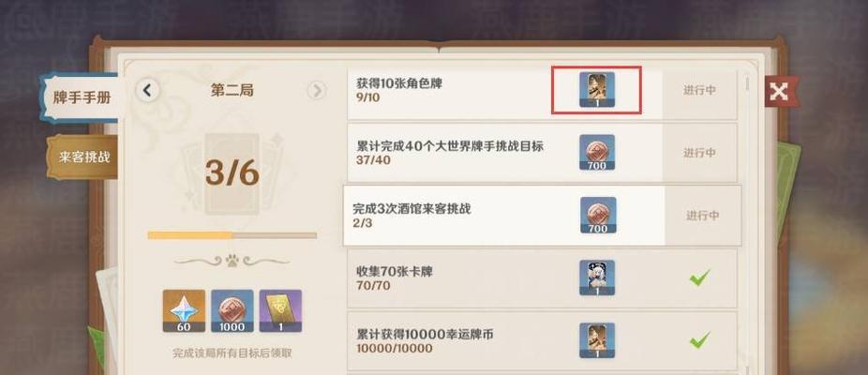Click green checkmark for 收集70张卡牌

coord(699,277)
